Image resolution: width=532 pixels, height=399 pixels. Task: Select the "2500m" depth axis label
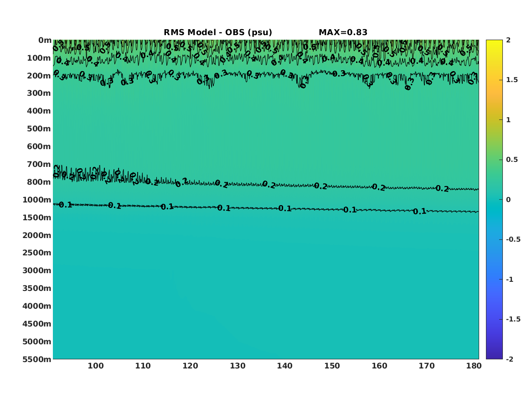coord(37,253)
